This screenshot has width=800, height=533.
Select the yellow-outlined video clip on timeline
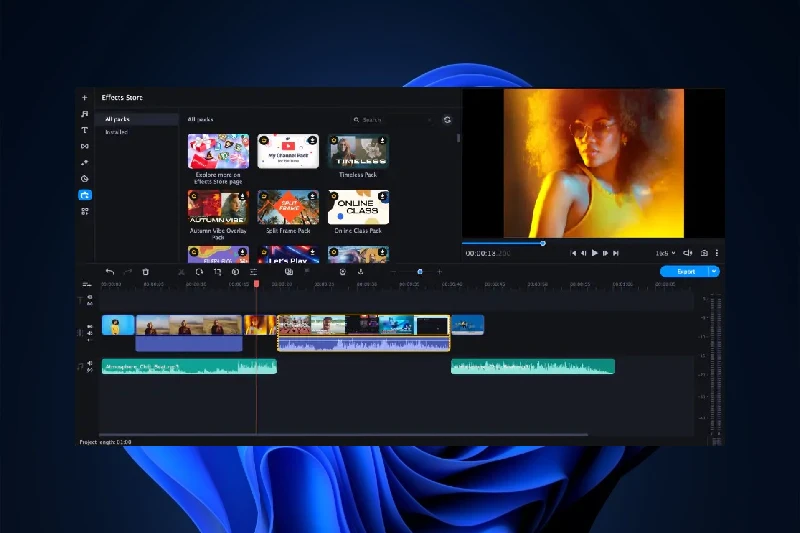pyautogui.click(x=364, y=333)
